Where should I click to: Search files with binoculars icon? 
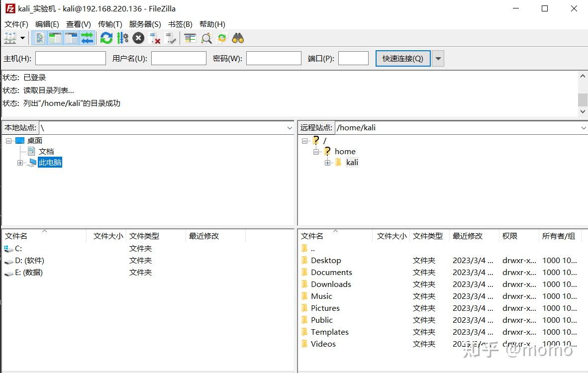(238, 38)
